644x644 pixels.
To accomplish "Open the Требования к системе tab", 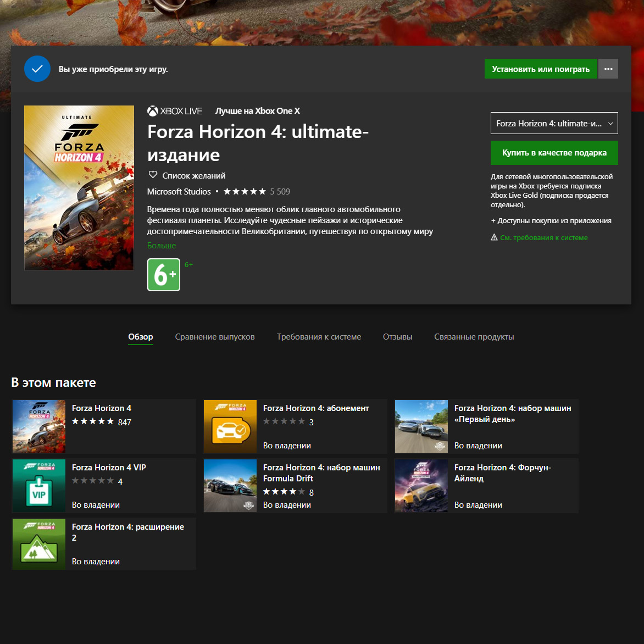I will [x=319, y=337].
